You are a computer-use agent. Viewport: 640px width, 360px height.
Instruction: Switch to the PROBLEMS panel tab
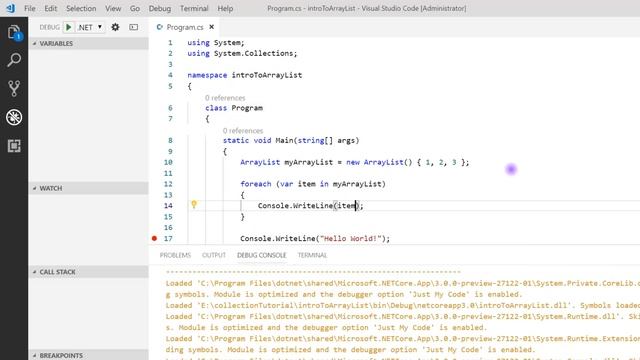[175, 255]
